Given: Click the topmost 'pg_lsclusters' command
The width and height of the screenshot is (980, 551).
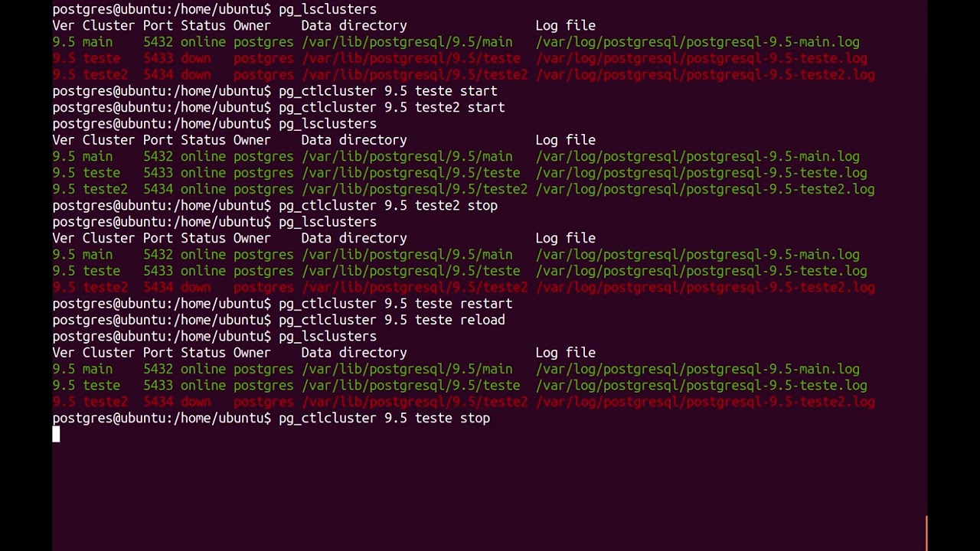Looking at the screenshot, I should 328,9.
